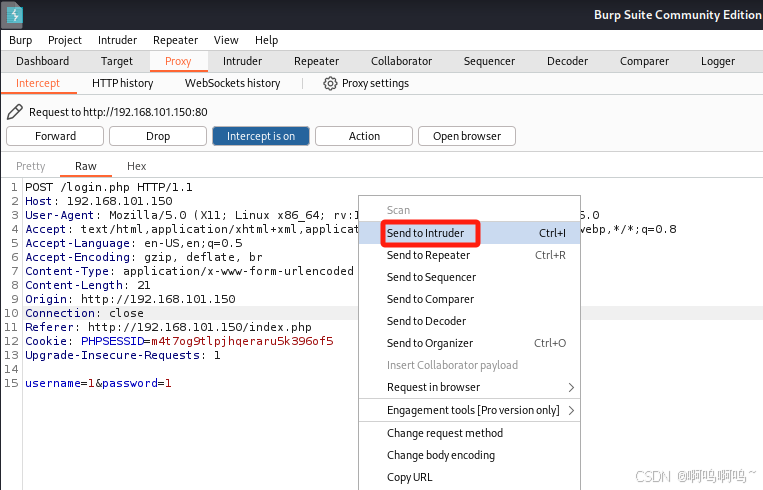Click the Accept-Encoding header line
Image resolution: width=763 pixels, height=490 pixels.
tap(144, 257)
